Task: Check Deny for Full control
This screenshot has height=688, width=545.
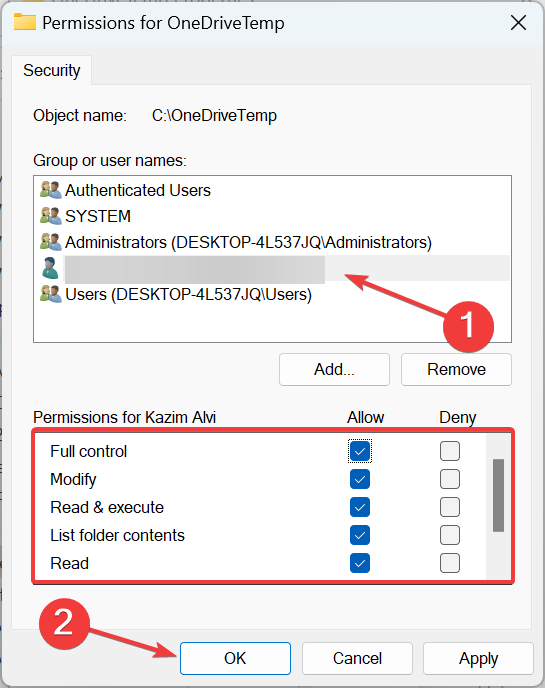Action: [x=450, y=451]
